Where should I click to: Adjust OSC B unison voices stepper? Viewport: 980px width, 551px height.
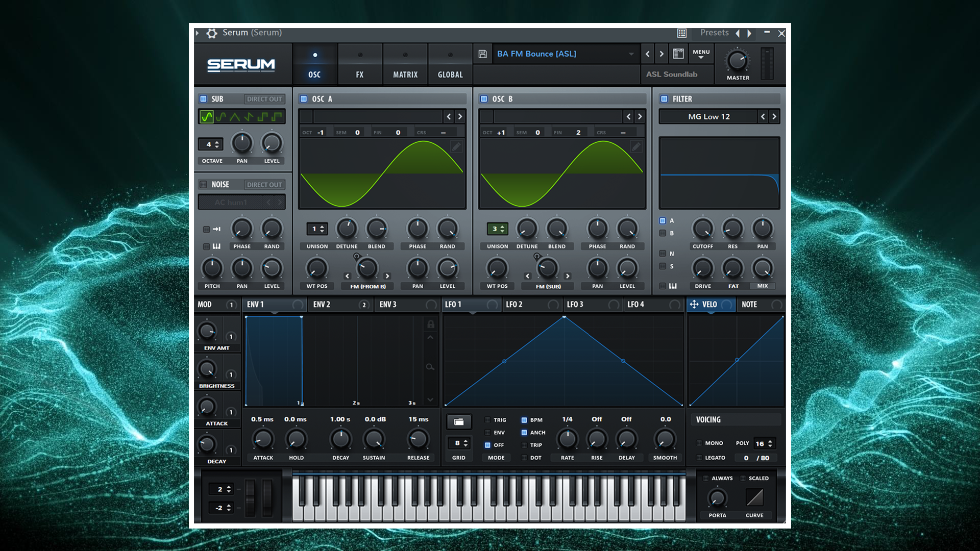(497, 229)
